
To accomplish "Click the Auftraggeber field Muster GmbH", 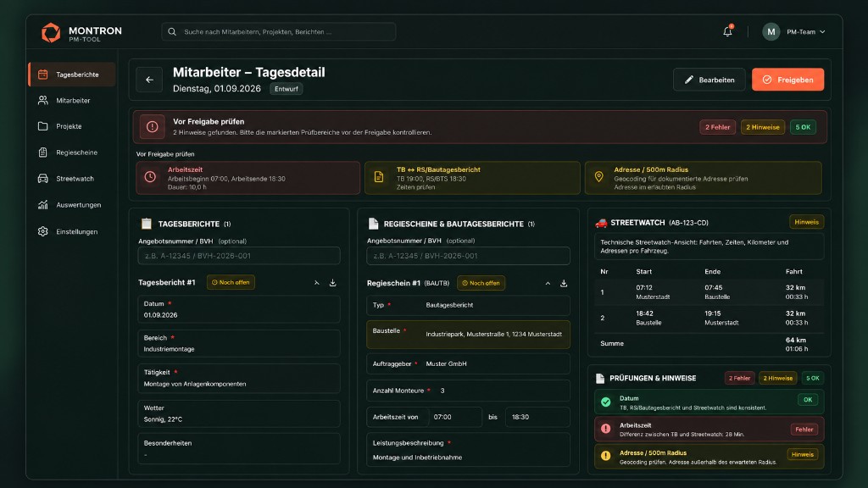I will (x=468, y=364).
